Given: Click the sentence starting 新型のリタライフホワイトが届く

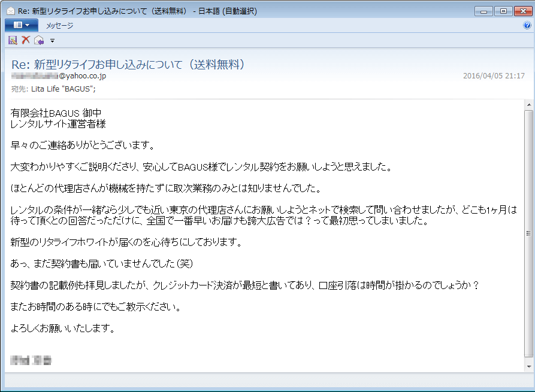Looking at the screenshot, I should tap(126, 242).
